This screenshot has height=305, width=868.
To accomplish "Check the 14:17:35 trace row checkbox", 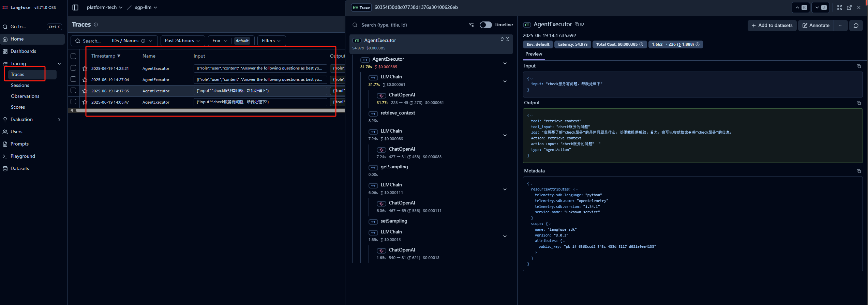I will click(x=73, y=91).
